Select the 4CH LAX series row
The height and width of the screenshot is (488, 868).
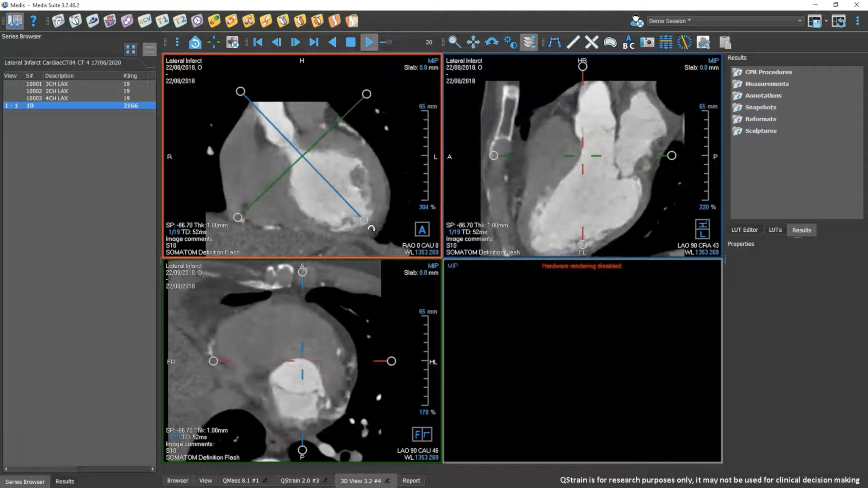[56, 98]
